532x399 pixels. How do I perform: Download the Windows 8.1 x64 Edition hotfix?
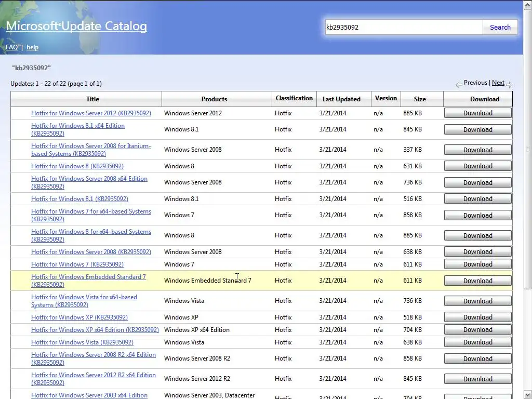pyautogui.click(x=478, y=129)
